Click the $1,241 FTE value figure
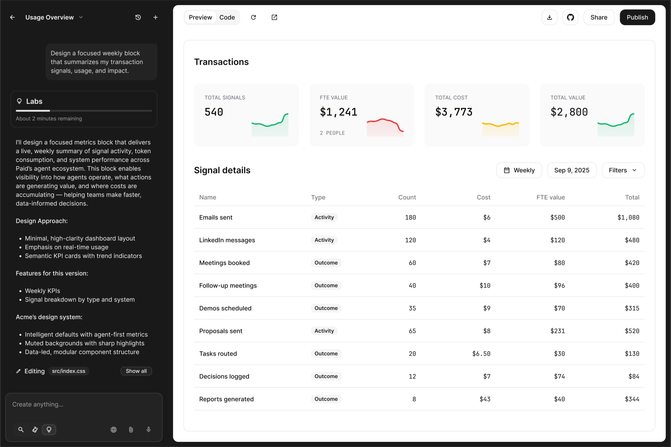Screen dimensions: 672x447 [339, 112]
